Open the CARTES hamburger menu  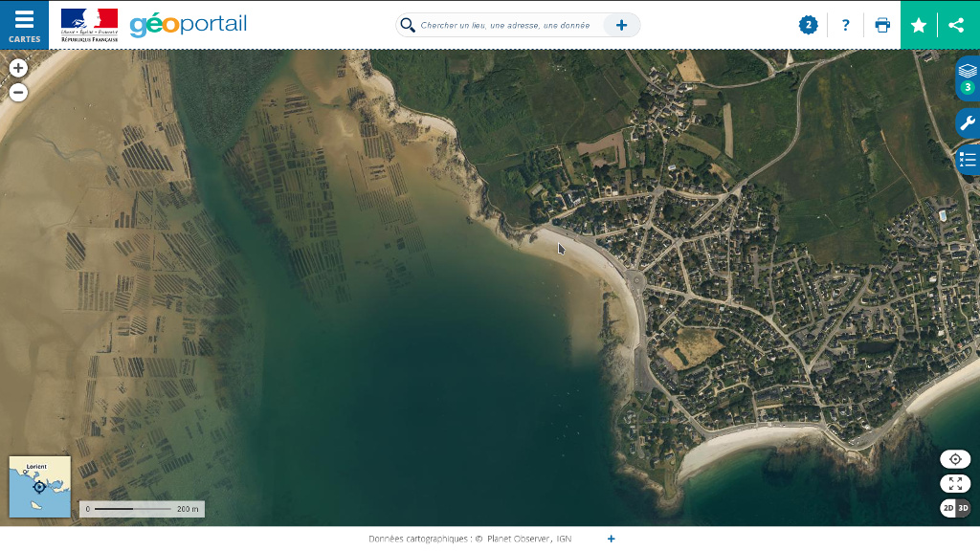point(24,25)
